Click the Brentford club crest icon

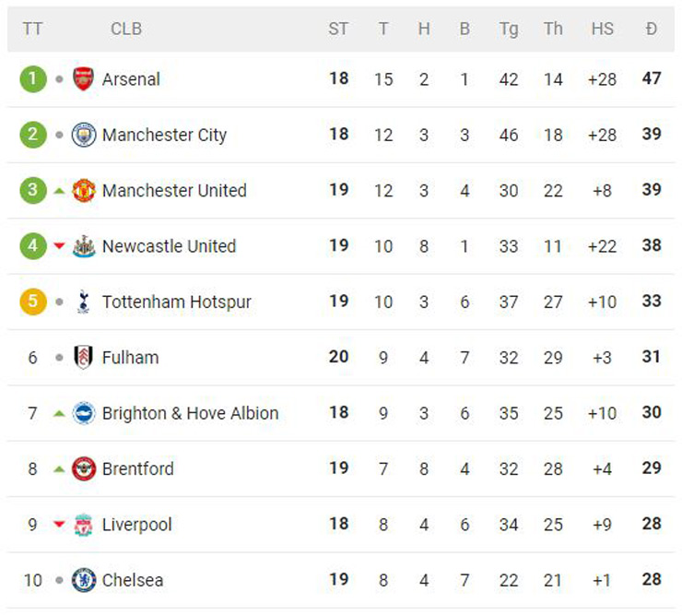pyautogui.click(x=84, y=468)
